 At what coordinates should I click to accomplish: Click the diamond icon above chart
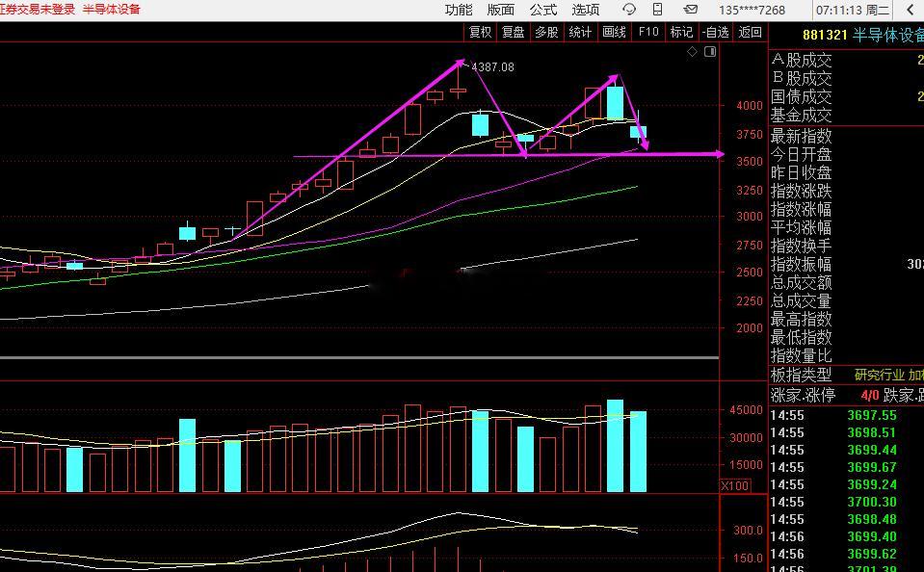click(x=692, y=52)
